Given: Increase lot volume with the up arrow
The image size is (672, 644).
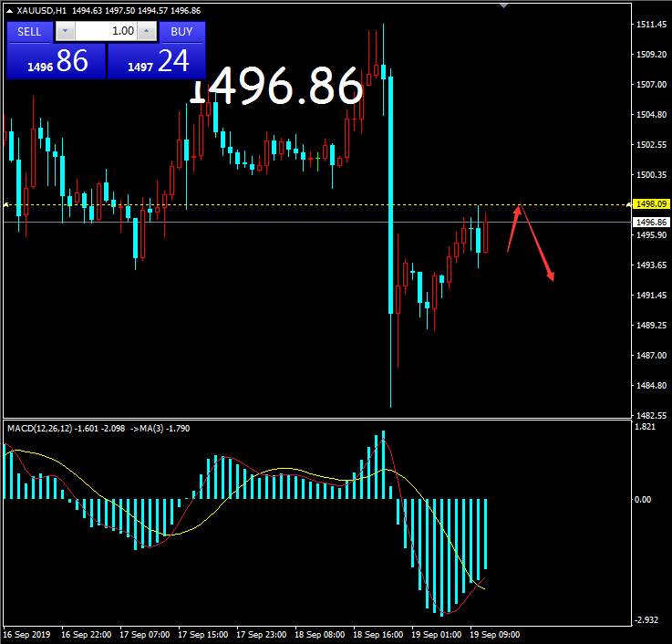Looking at the screenshot, I should (147, 31).
